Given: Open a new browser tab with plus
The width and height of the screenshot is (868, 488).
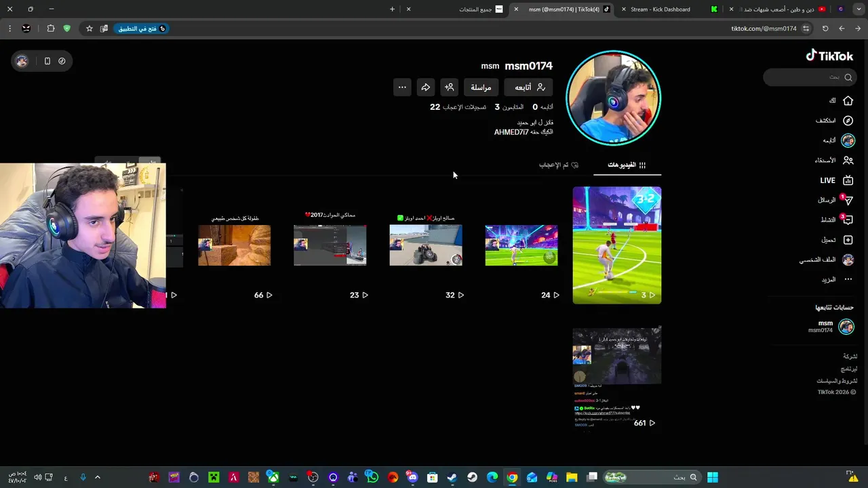Looking at the screenshot, I should [392, 9].
